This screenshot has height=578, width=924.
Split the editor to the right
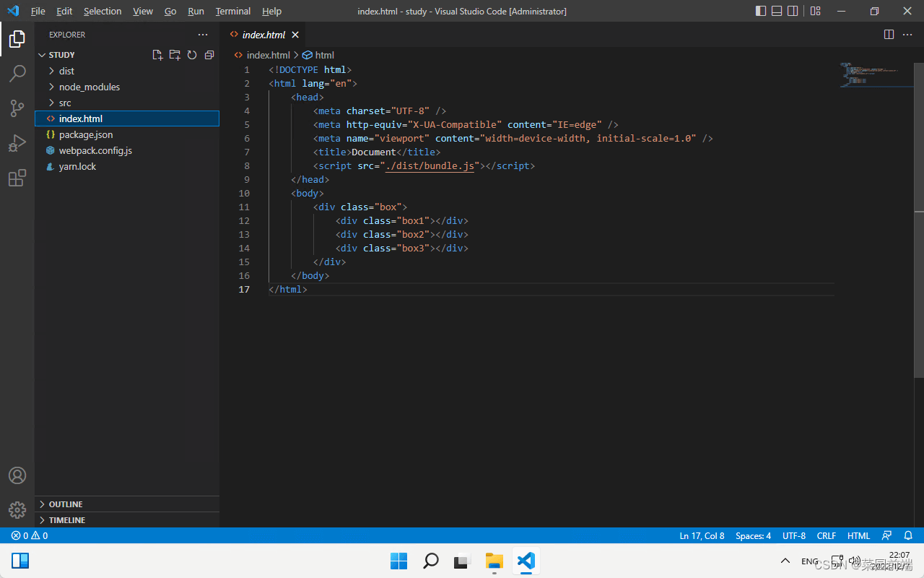pyautogui.click(x=889, y=35)
